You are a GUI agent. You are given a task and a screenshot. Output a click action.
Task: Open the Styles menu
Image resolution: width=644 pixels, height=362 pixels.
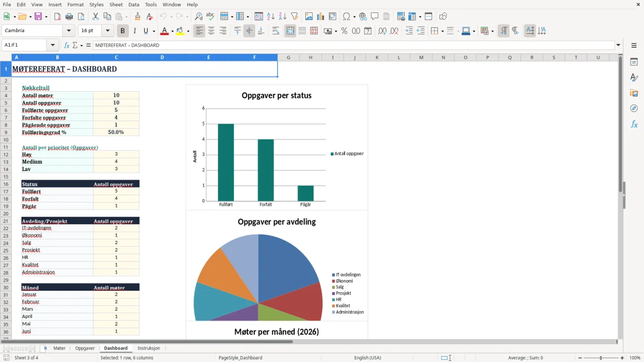(x=97, y=4)
